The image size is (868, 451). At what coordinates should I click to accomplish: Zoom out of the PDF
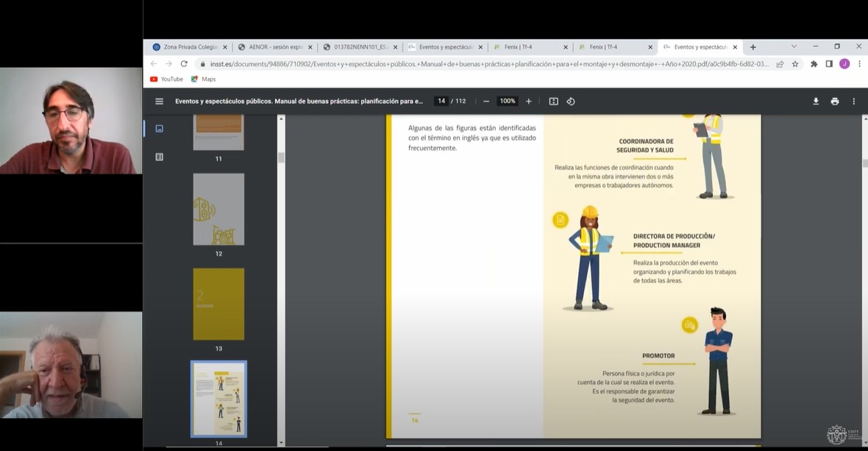486,102
